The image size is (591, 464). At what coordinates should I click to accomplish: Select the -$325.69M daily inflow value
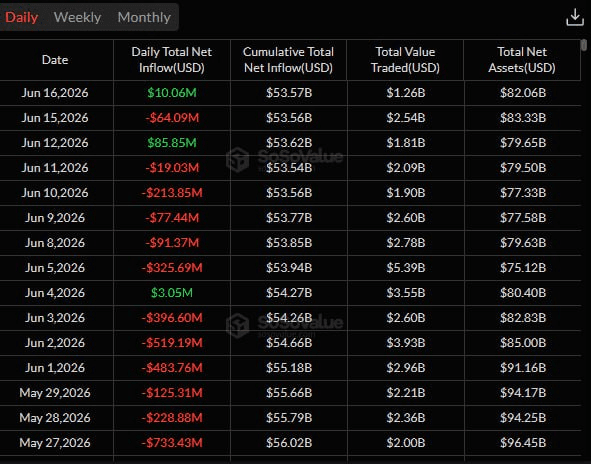click(x=172, y=268)
